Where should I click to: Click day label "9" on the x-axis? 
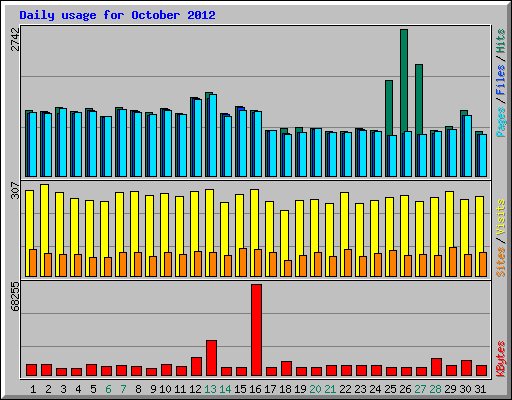tap(153, 389)
